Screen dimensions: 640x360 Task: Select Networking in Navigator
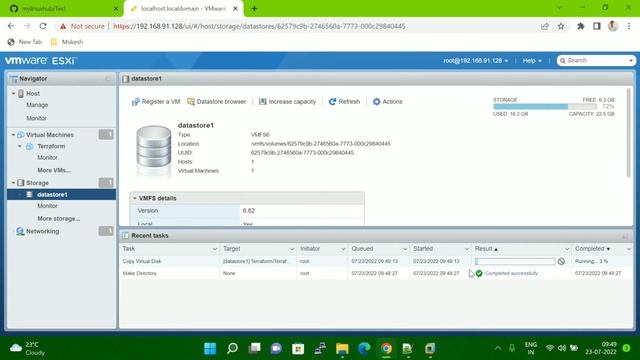(42, 231)
